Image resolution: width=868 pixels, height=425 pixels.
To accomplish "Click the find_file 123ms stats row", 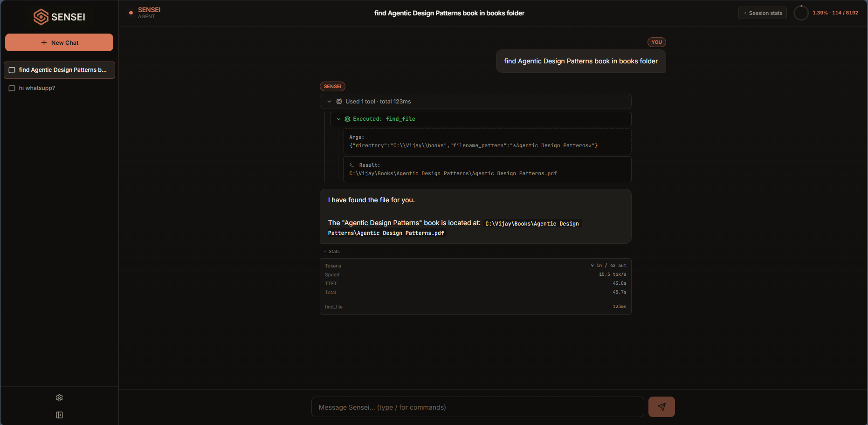I will coord(475,307).
